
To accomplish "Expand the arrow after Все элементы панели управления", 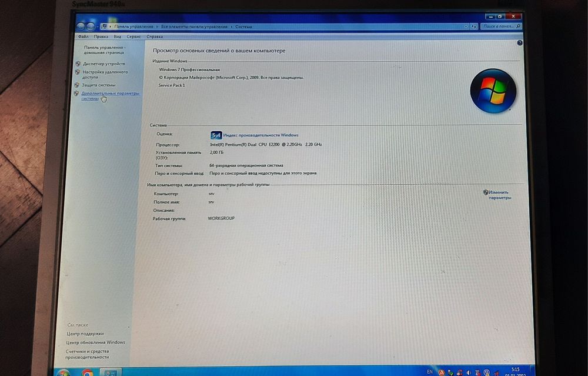I will [231, 26].
